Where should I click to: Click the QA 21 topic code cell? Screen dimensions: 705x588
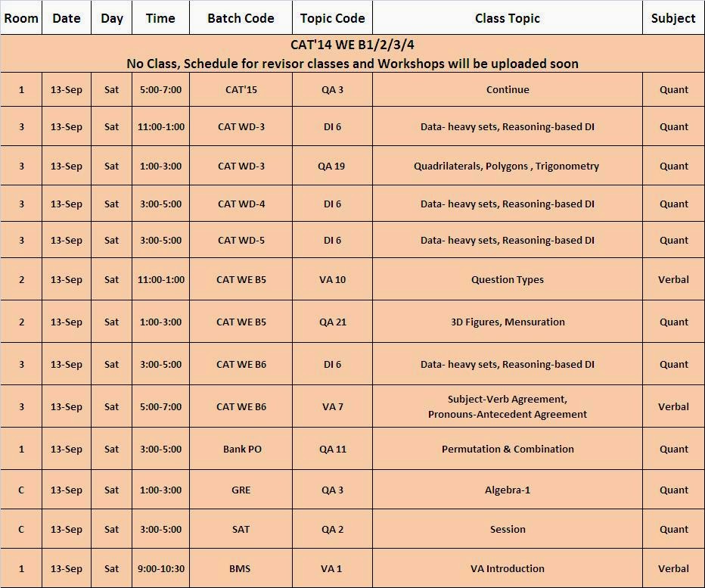pyautogui.click(x=332, y=322)
